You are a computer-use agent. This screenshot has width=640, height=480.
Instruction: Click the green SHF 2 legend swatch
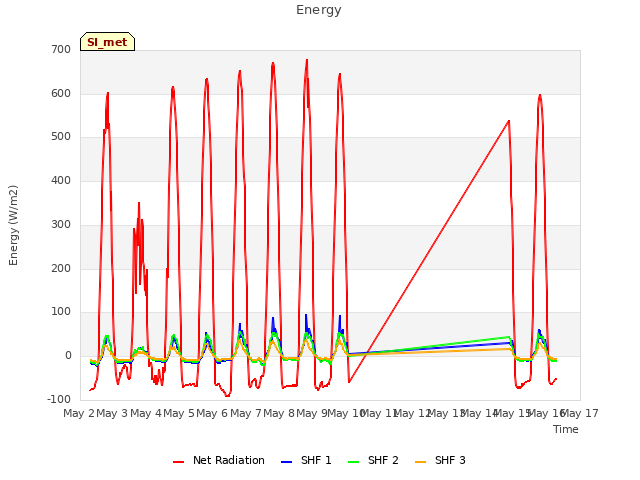pyautogui.click(x=353, y=462)
